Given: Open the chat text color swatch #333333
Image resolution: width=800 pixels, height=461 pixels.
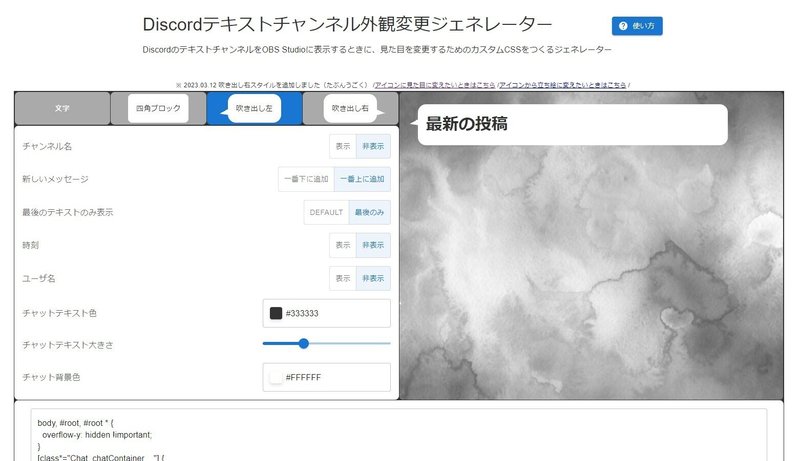Looking at the screenshot, I should pyautogui.click(x=276, y=313).
